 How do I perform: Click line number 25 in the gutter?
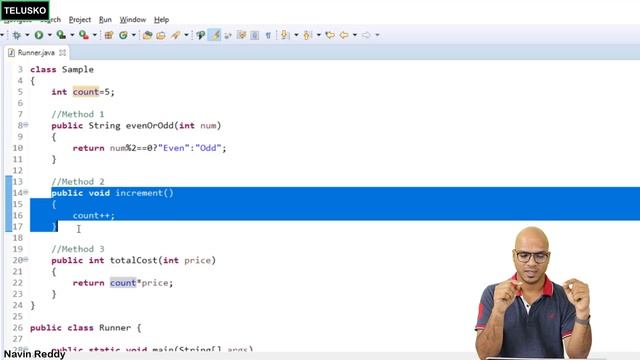click(x=18, y=316)
